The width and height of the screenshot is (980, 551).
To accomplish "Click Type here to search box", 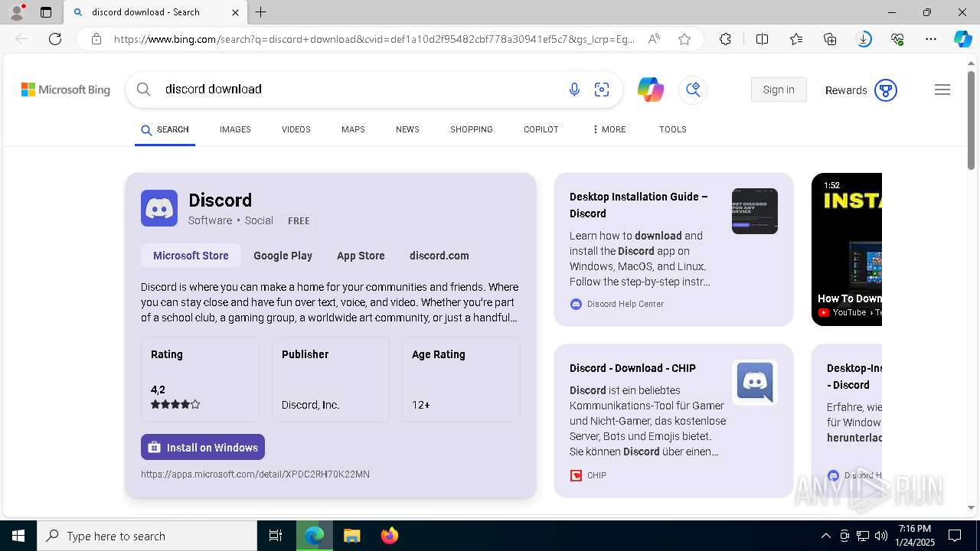I will click(147, 536).
